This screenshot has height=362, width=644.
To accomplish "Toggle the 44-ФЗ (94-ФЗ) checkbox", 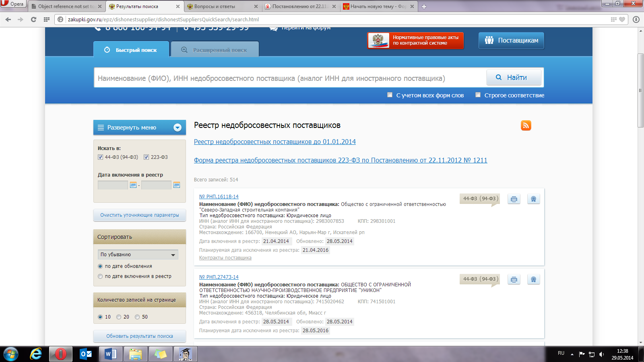I will (x=101, y=157).
